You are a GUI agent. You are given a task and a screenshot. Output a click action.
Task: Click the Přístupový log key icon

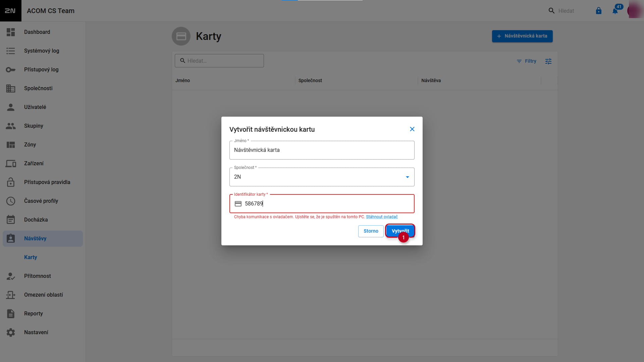click(11, 70)
